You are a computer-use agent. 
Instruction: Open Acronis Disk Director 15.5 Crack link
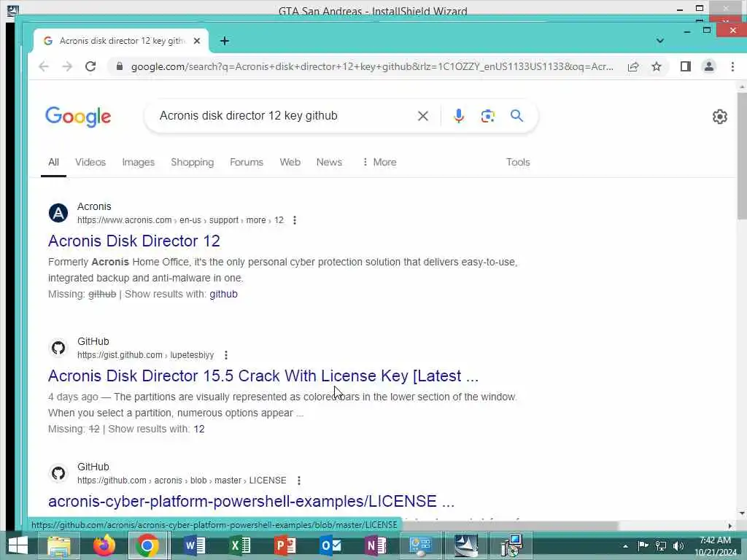click(x=263, y=376)
